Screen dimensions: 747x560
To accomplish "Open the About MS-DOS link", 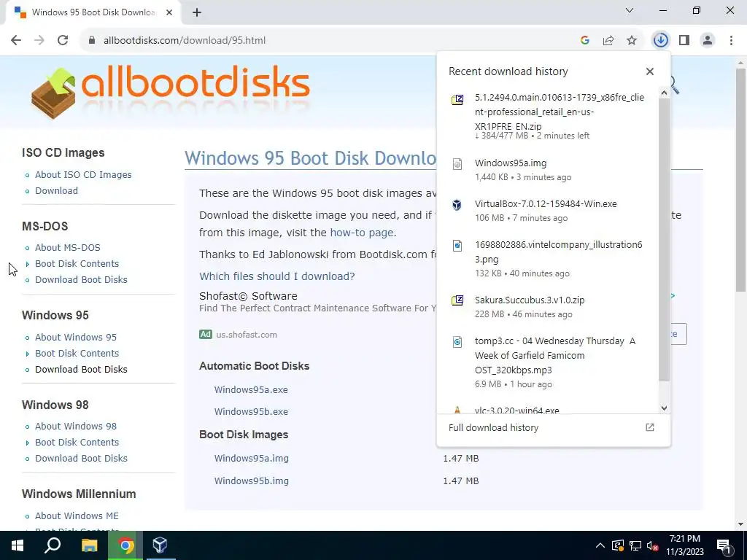I will (68, 248).
